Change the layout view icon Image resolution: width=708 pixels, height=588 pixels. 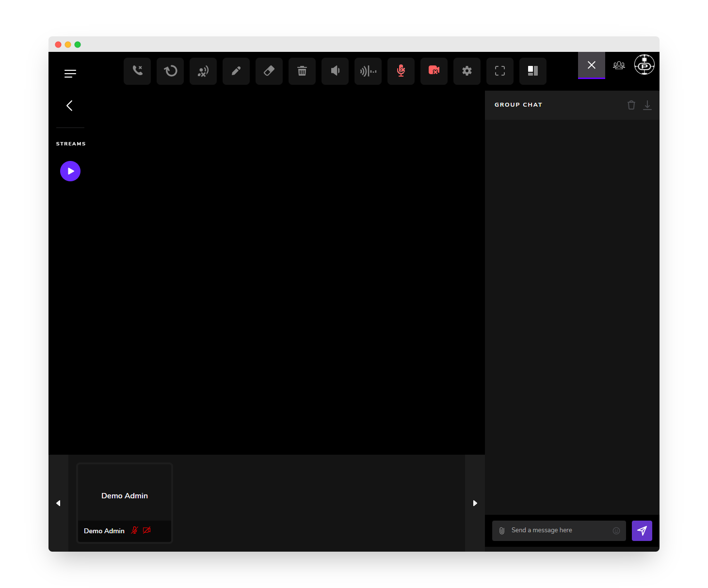pos(533,71)
